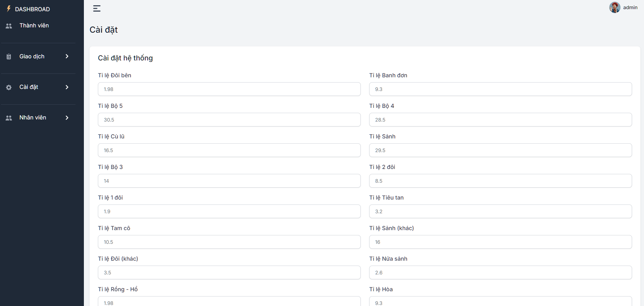Click into the Tỉ lệ Cù lũ input
Viewport: 644px width, 306px height.
(x=229, y=150)
